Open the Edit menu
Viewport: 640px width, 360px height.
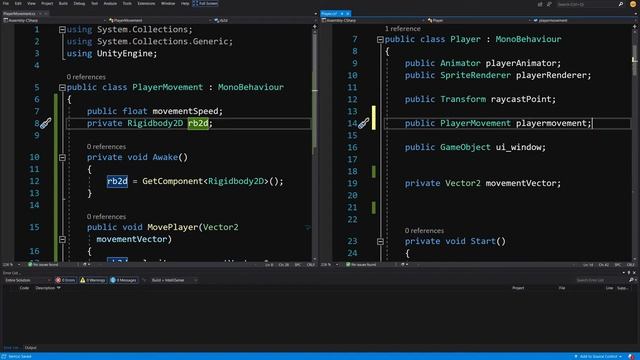pyautogui.click(x=18, y=4)
